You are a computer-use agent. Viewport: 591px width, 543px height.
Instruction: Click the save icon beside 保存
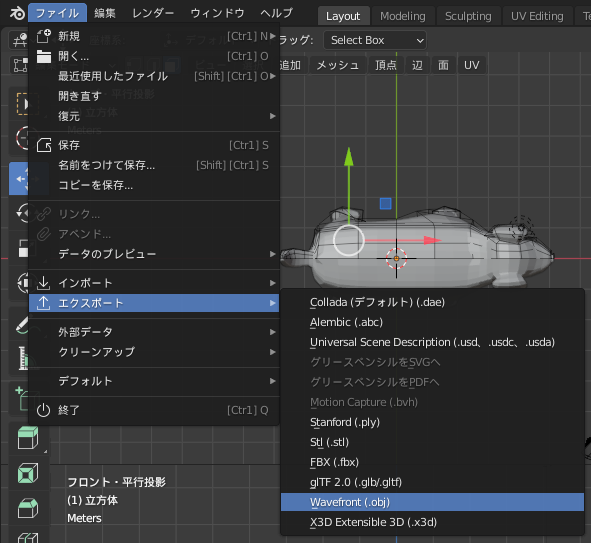point(44,145)
